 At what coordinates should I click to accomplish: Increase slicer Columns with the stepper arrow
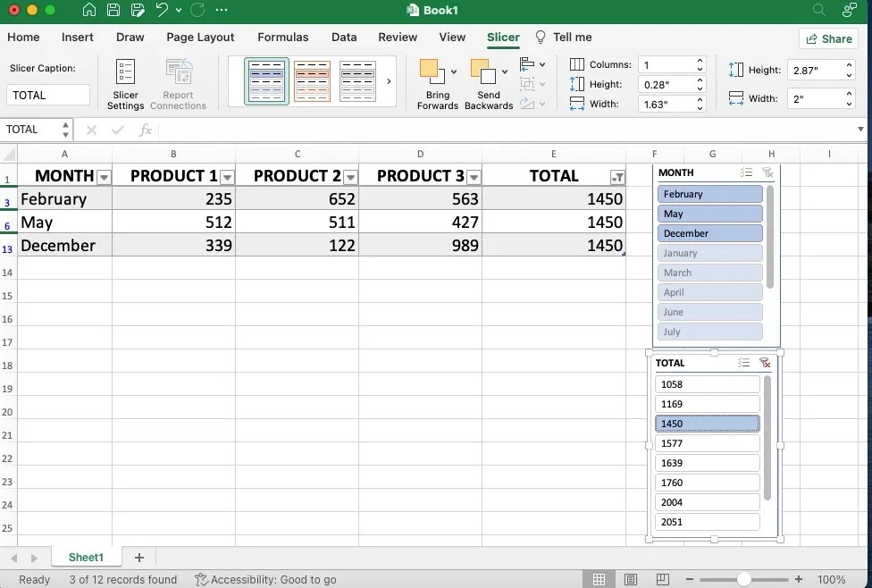(700, 59)
